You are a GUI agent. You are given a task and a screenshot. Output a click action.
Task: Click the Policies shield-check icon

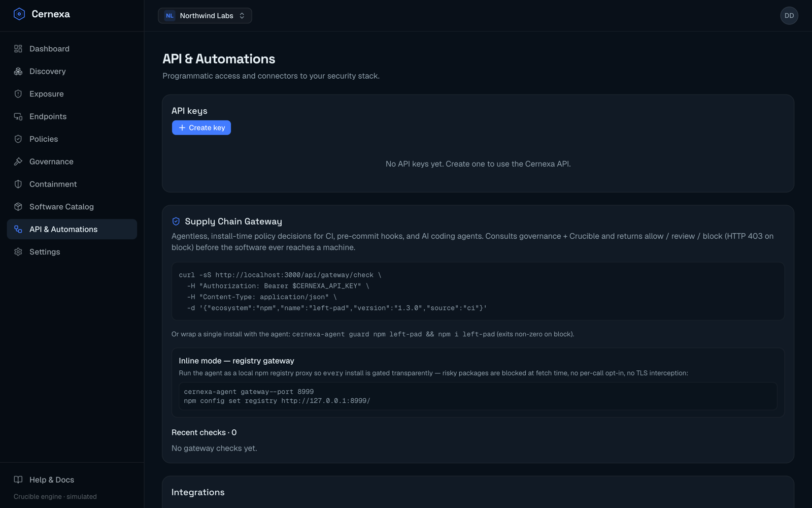click(x=18, y=139)
